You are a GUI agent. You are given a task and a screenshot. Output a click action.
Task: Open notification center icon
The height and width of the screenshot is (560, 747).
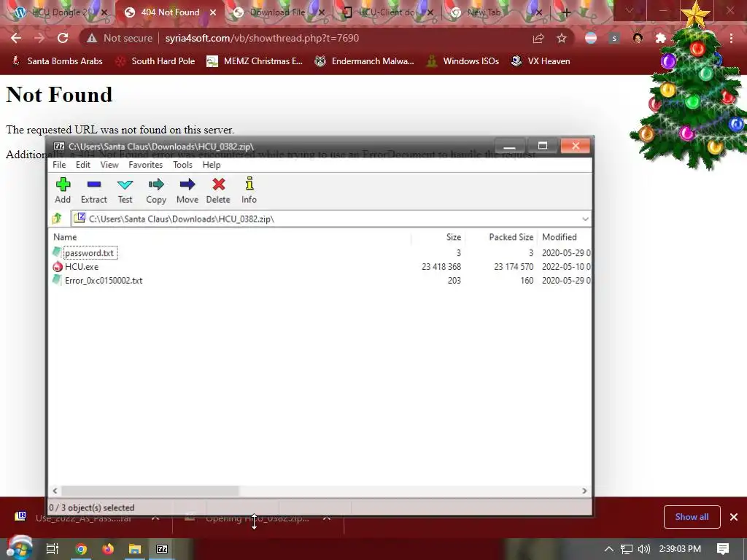coord(723,549)
